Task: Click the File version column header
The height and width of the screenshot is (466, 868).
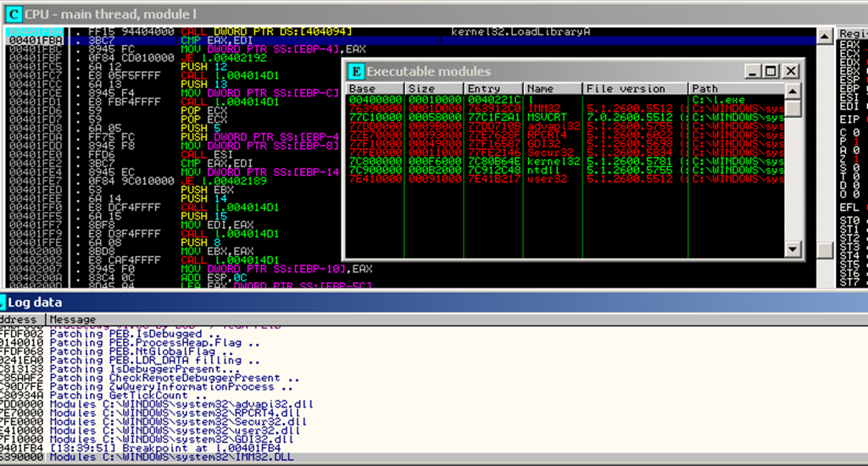Action: 634,88
